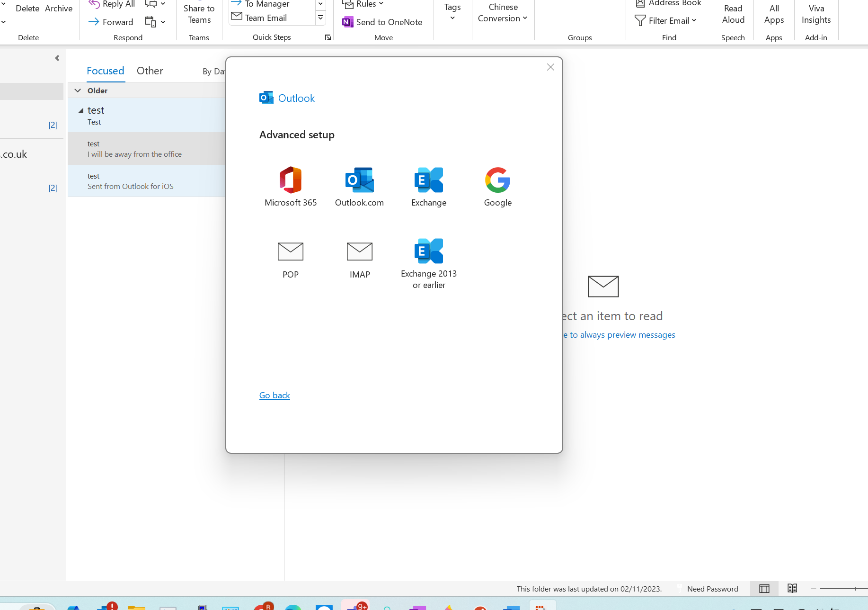Open the Exchange account setup
The image size is (868, 610).
pos(428,187)
